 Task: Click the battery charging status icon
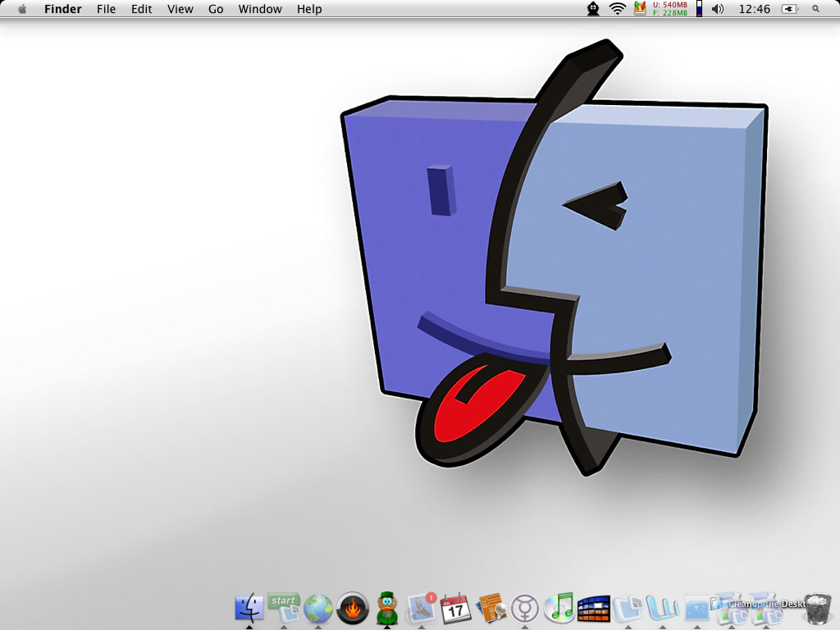coord(790,9)
